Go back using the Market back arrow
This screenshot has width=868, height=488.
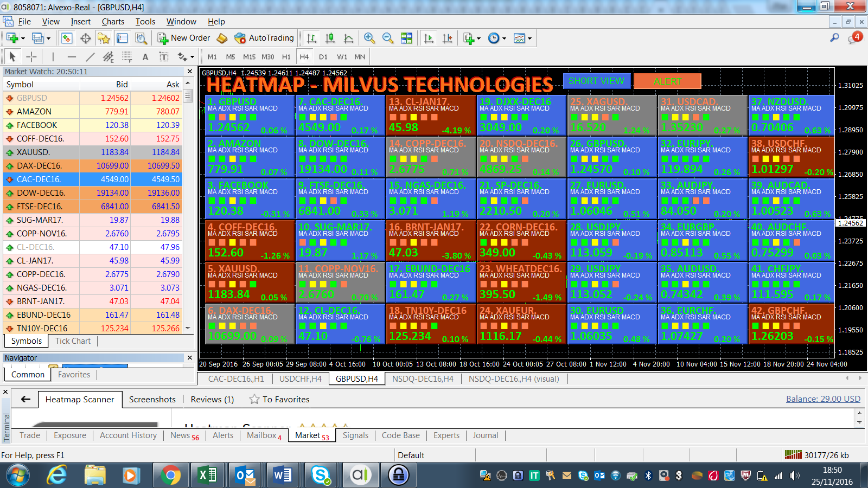(25, 400)
